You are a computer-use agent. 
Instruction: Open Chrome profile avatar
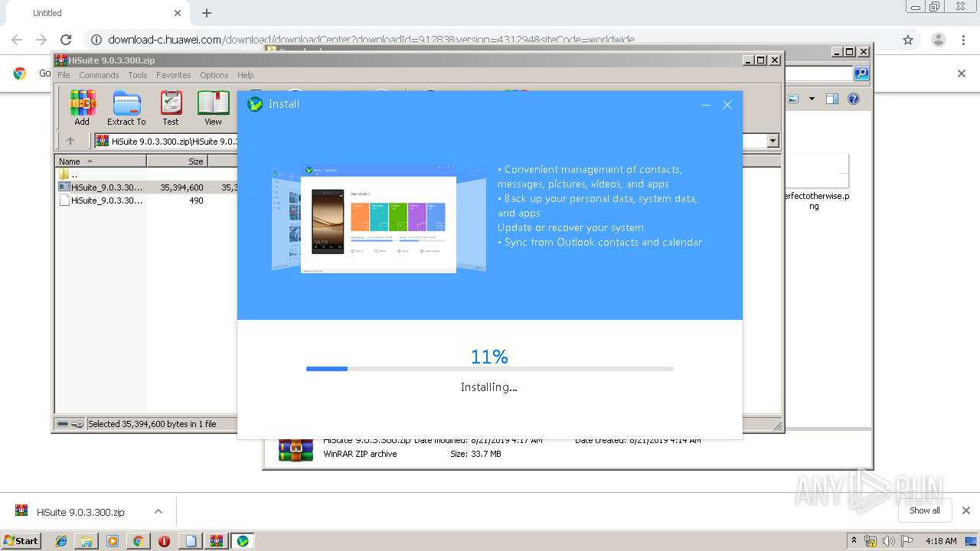[938, 40]
